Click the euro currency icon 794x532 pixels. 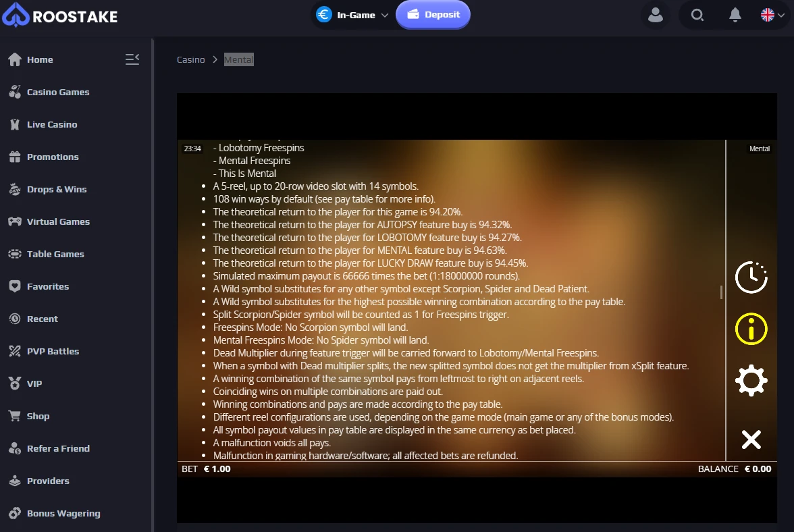(x=324, y=15)
